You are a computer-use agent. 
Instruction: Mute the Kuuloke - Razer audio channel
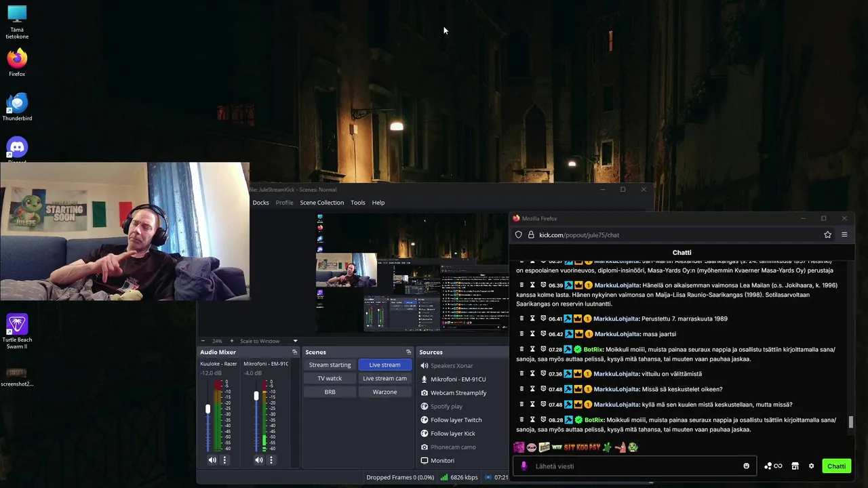(x=212, y=460)
